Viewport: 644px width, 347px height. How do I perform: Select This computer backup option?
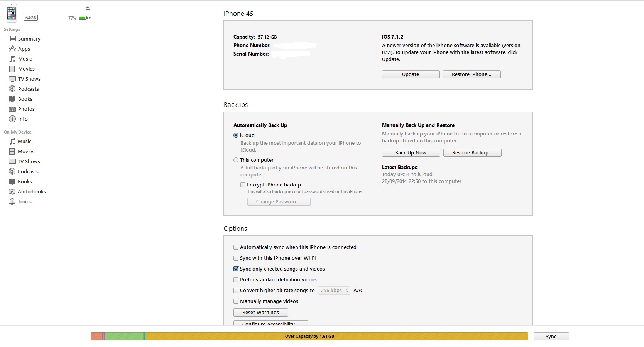(236, 160)
